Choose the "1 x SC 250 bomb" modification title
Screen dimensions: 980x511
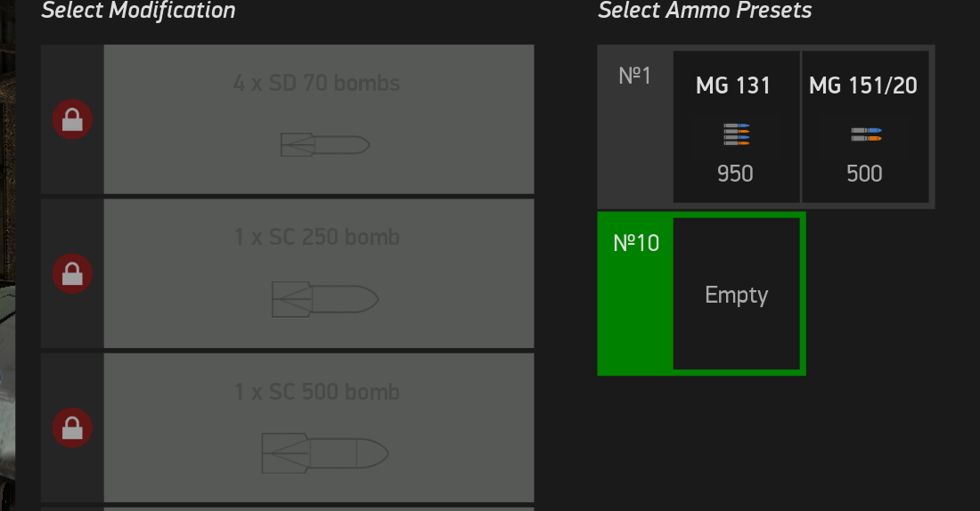click(x=316, y=238)
